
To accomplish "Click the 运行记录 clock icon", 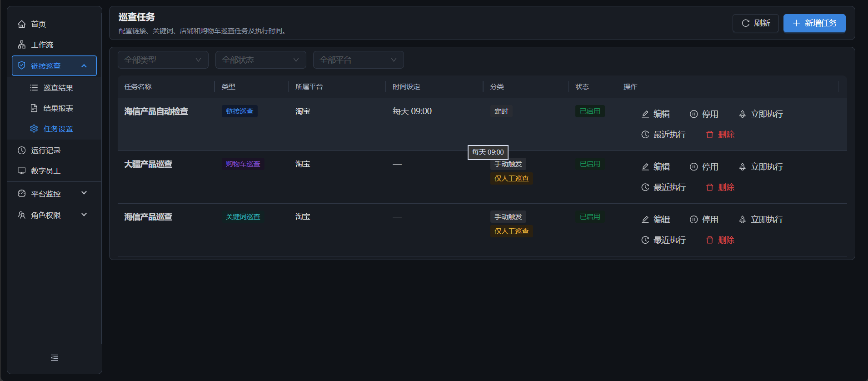I will [21, 150].
